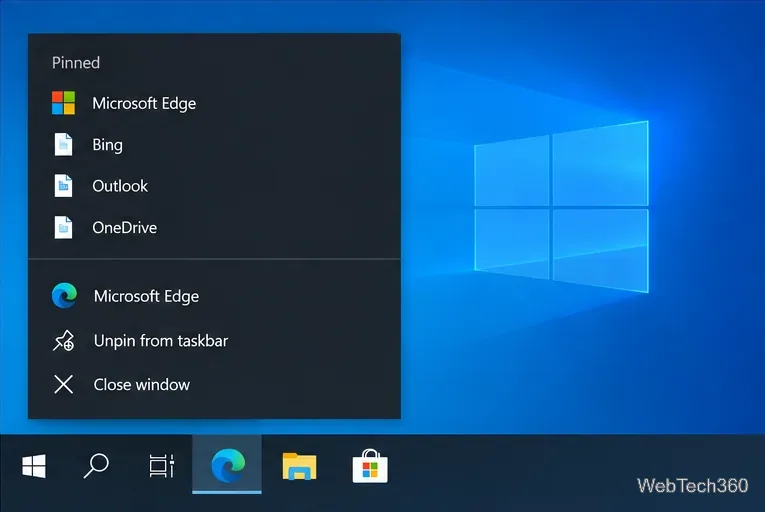Image resolution: width=765 pixels, height=512 pixels.
Task: Open Task View from the taskbar
Action: 161,466
